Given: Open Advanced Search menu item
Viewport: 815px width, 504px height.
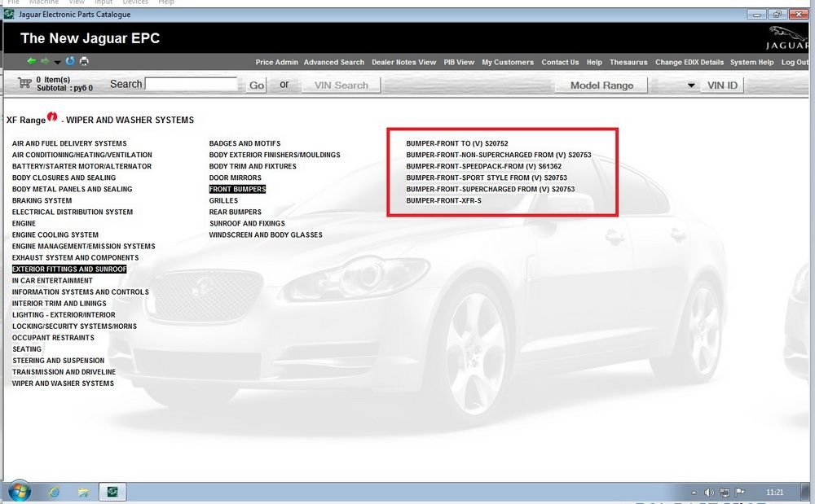Looking at the screenshot, I should point(334,62).
